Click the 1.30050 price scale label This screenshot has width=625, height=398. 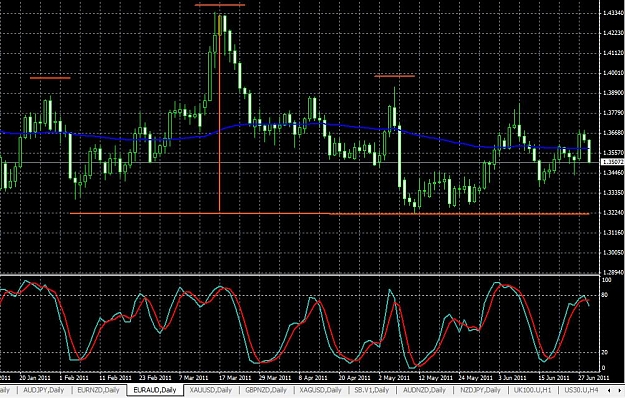pos(613,252)
